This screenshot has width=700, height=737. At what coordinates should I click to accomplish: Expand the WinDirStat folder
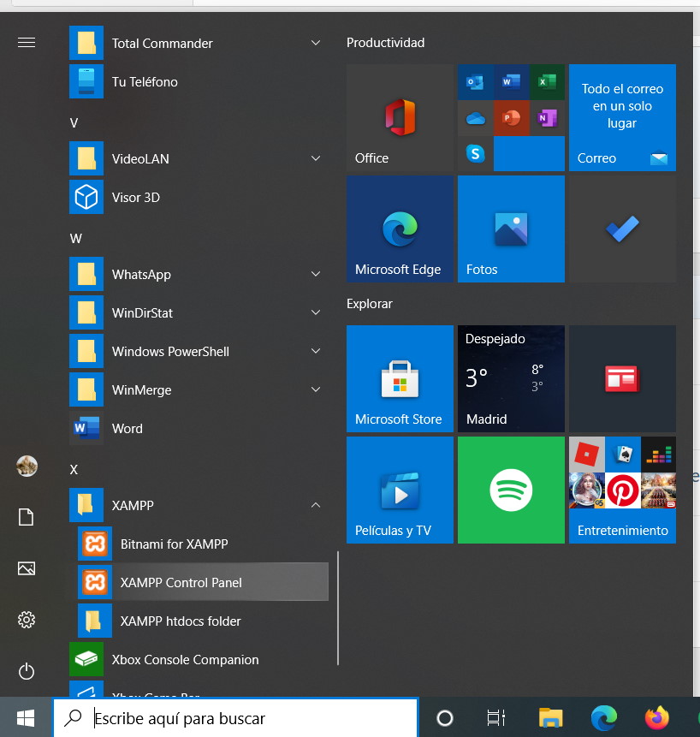pyautogui.click(x=199, y=312)
